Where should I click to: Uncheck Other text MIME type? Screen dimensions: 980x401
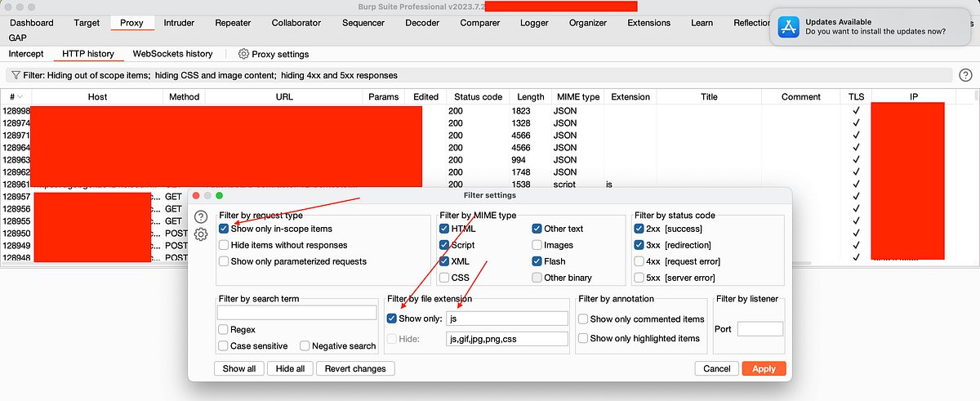pyautogui.click(x=537, y=229)
